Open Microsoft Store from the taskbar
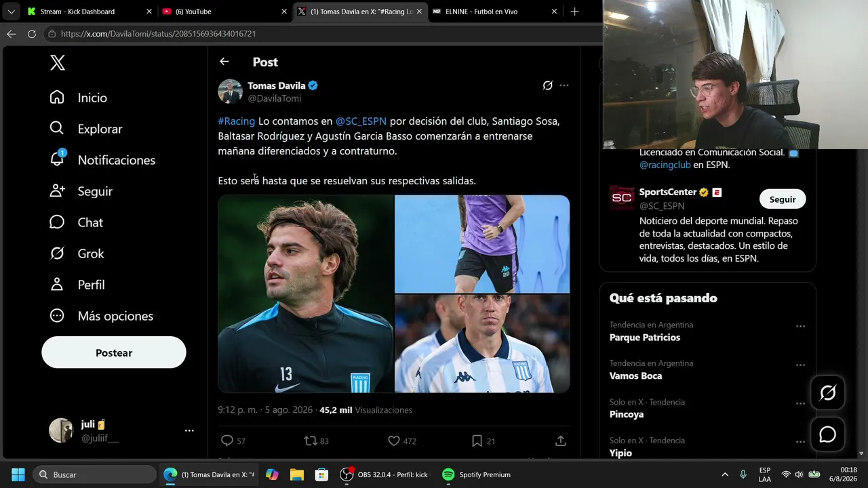The height and width of the screenshot is (488, 868). pyautogui.click(x=321, y=474)
